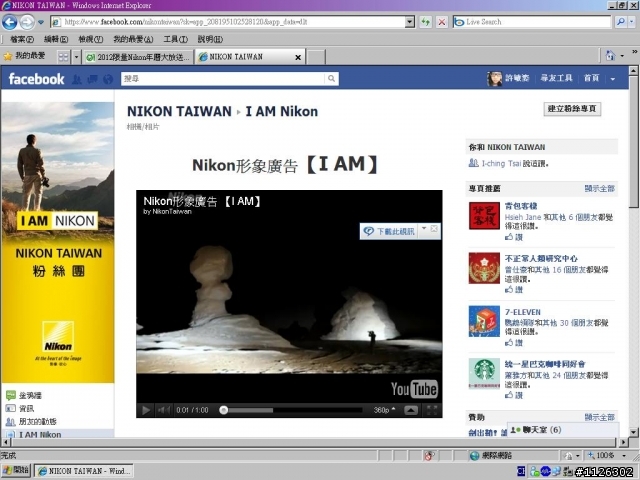Image resolution: width=640 pixels, height=480 pixels.
Task: Click the YouTube logo on player
Action: [414, 389]
